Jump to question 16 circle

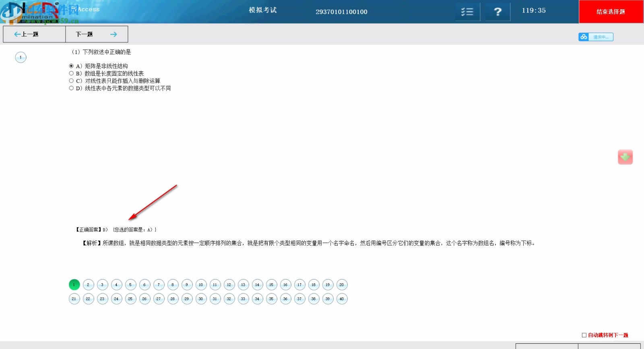285,285
